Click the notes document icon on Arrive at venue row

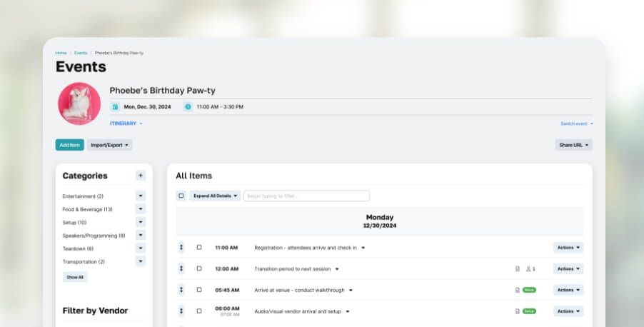click(518, 290)
